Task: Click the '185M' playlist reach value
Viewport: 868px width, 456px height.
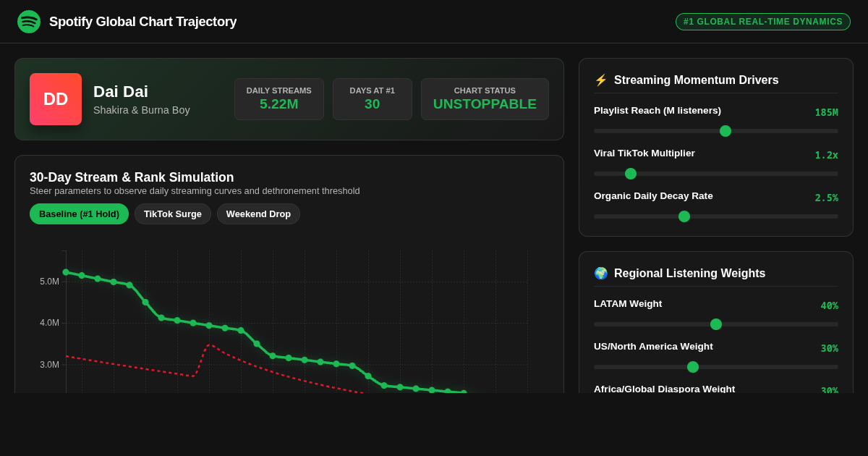Action: point(827,112)
